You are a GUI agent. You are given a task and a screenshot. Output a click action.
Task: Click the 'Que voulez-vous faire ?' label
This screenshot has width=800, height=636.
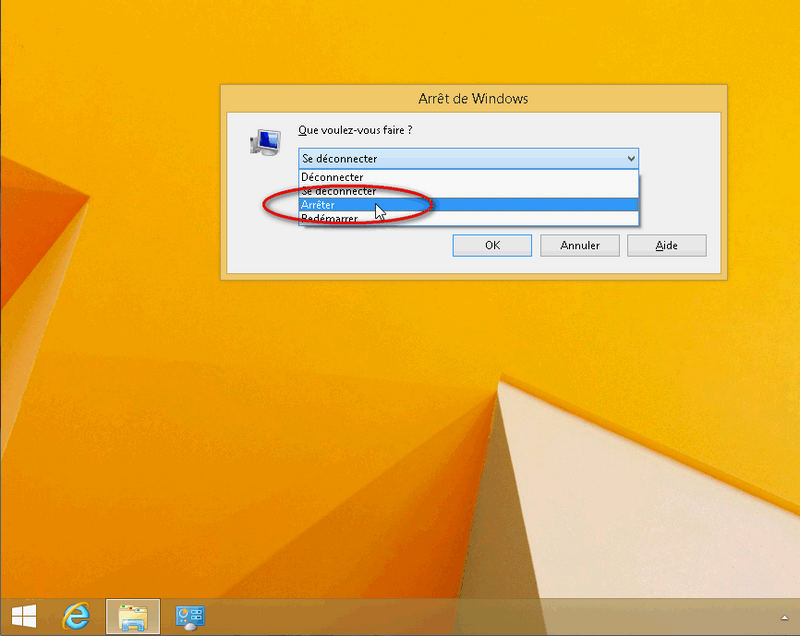[355, 130]
